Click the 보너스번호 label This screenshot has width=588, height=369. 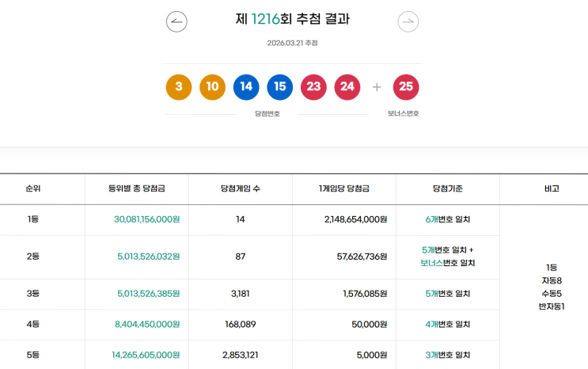(x=404, y=113)
